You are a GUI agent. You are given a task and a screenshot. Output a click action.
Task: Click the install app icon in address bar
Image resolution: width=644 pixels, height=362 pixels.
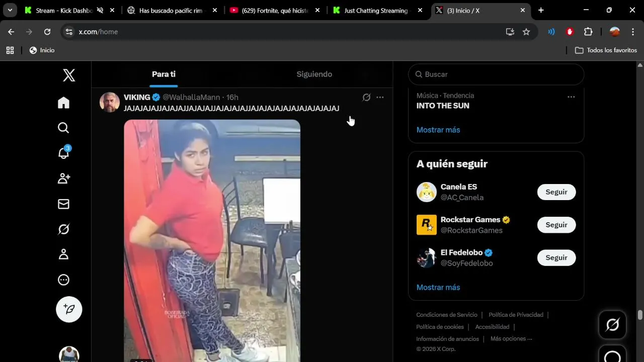tap(510, 32)
